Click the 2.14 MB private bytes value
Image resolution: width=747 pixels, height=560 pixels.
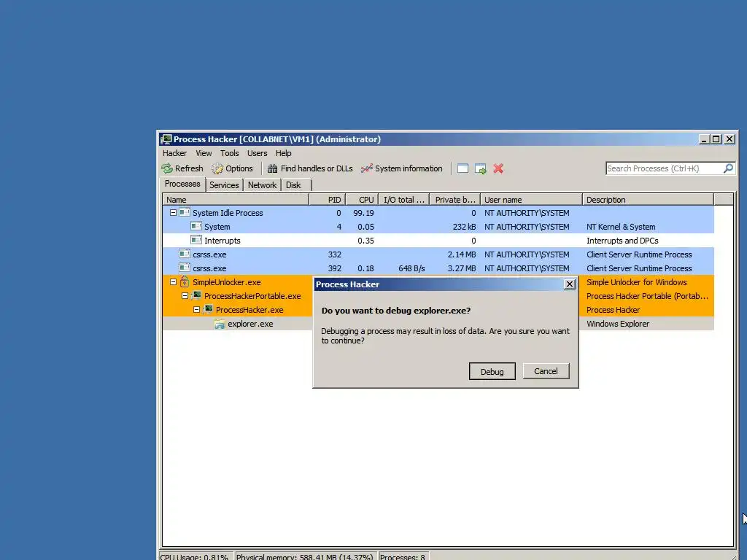coord(462,254)
